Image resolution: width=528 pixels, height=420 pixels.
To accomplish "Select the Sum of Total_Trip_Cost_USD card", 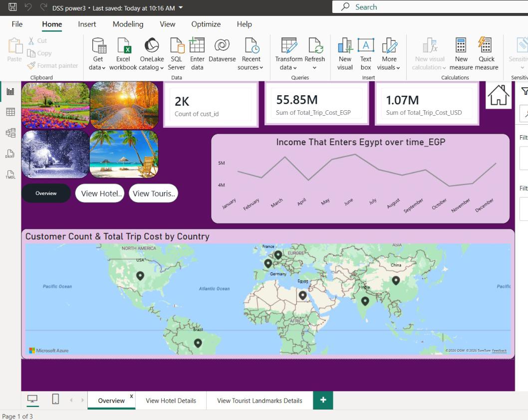I will click(427, 104).
